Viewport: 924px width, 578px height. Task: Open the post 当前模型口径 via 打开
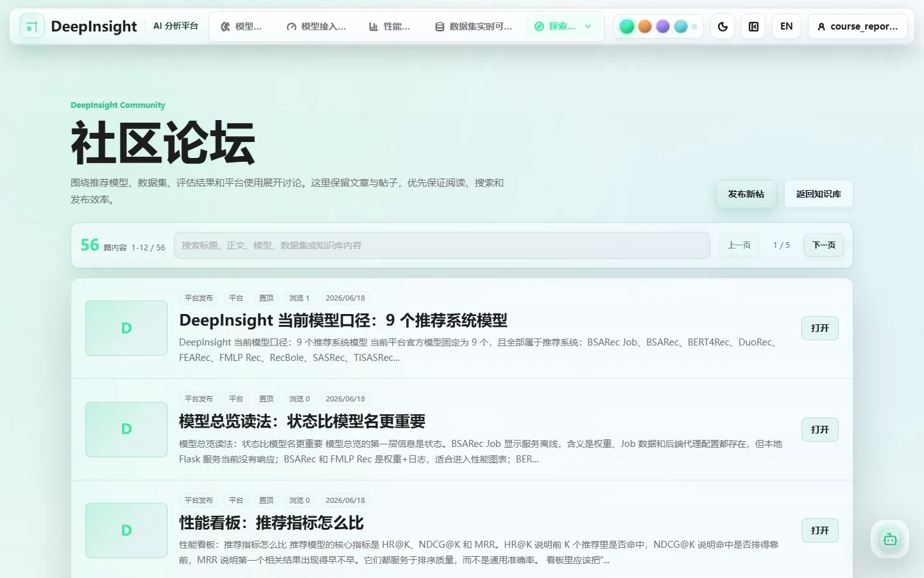click(820, 328)
